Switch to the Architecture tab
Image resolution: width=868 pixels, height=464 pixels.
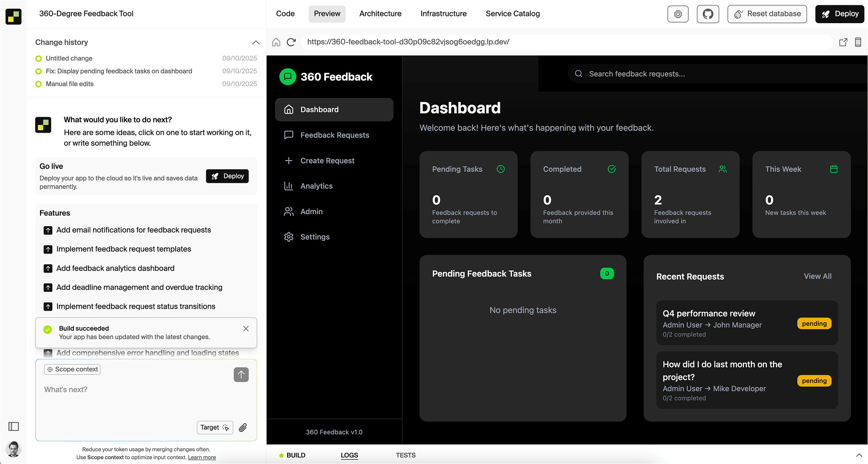click(380, 14)
